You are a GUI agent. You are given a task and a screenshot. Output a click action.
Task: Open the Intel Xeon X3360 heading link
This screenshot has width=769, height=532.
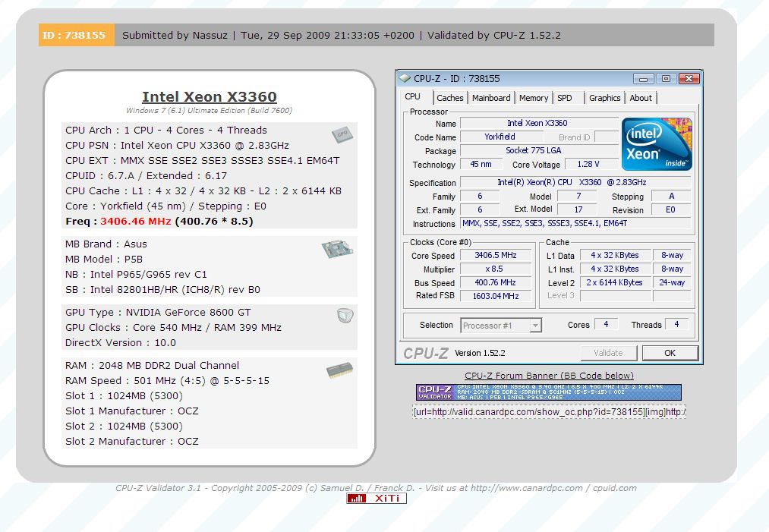(210, 96)
